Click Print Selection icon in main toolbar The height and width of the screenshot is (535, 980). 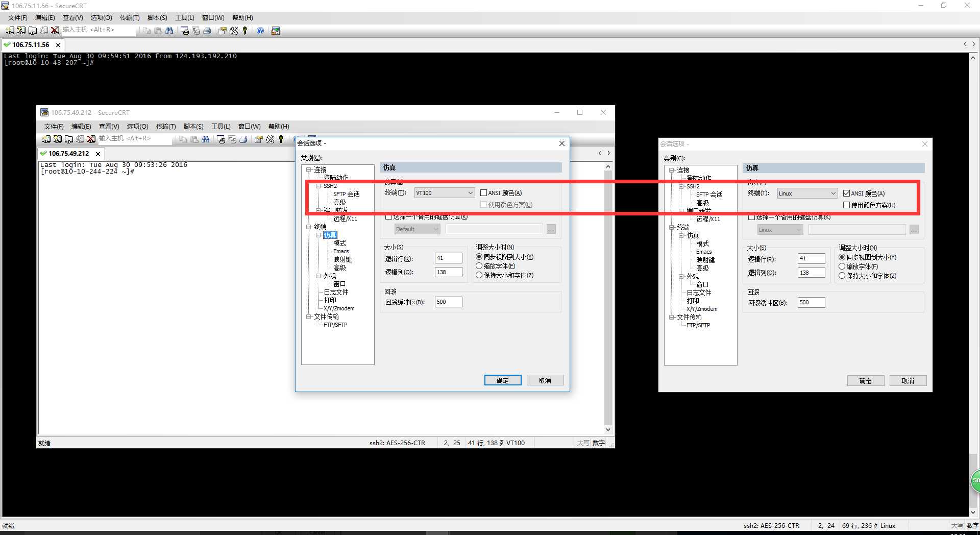[196, 31]
